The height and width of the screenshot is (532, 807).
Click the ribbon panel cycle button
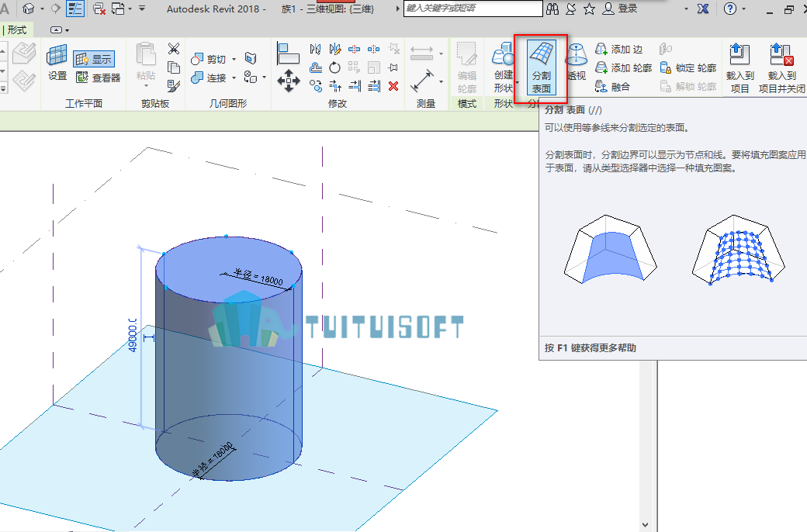click(x=56, y=29)
